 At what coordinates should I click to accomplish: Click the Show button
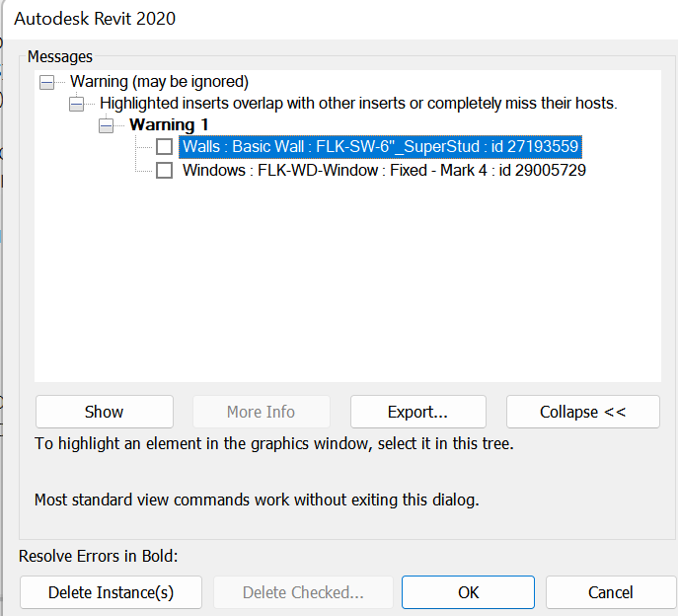coord(105,412)
